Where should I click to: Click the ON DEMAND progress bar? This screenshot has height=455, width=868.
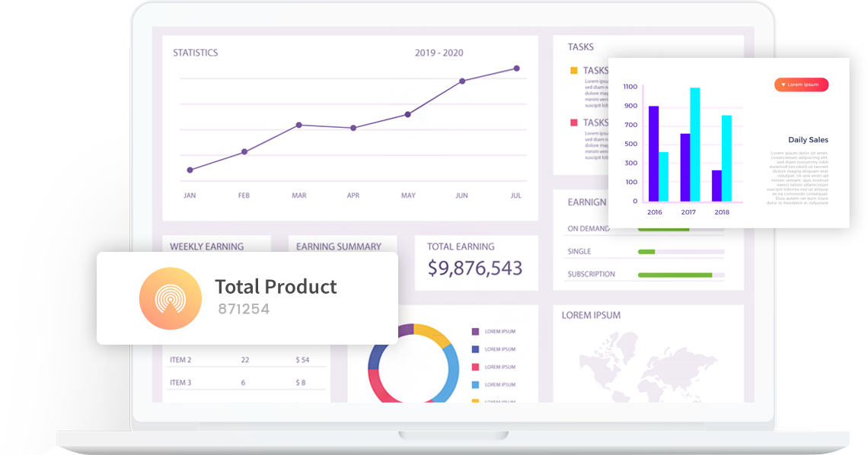click(662, 229)
